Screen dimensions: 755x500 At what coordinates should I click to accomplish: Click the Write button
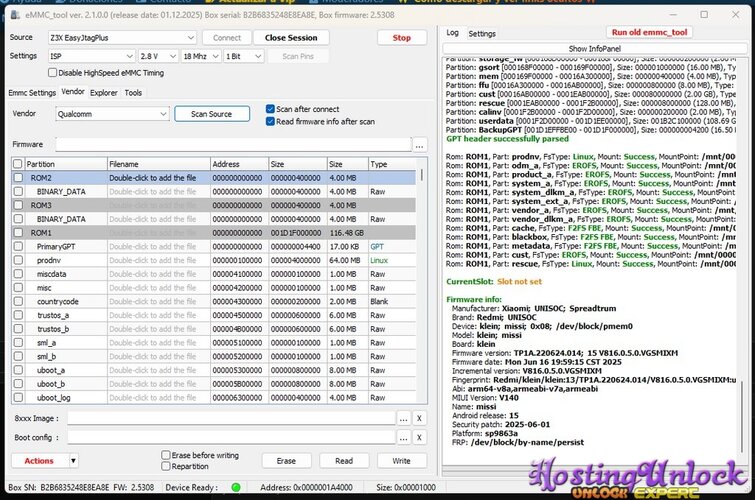click(x=401, y=461)
